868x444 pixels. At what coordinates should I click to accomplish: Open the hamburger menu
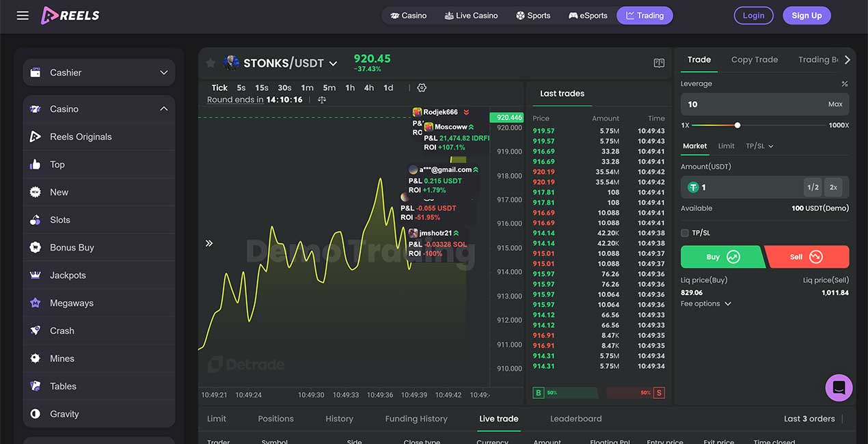pyautogui.click(x=23, y=15)
